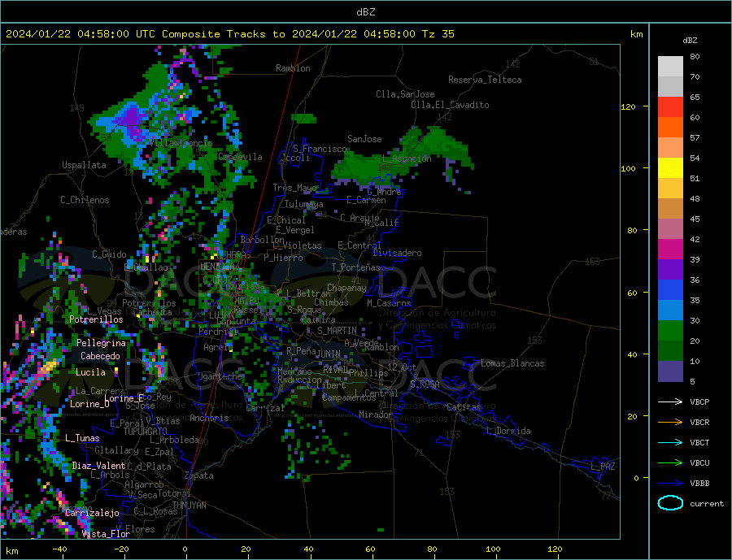Pick the bright yellow swatch between 54 and 51
This screenshot has width=732, height=560.
670,168
